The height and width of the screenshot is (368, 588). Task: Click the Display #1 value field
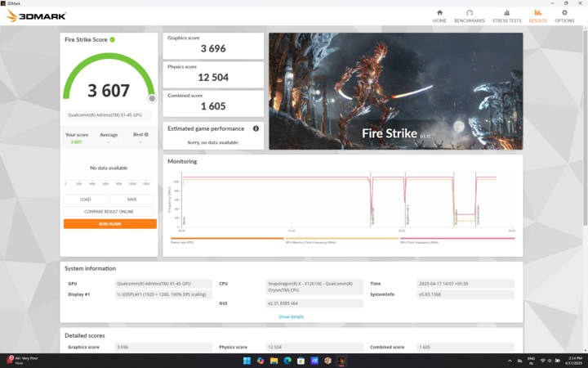point(163,294)
